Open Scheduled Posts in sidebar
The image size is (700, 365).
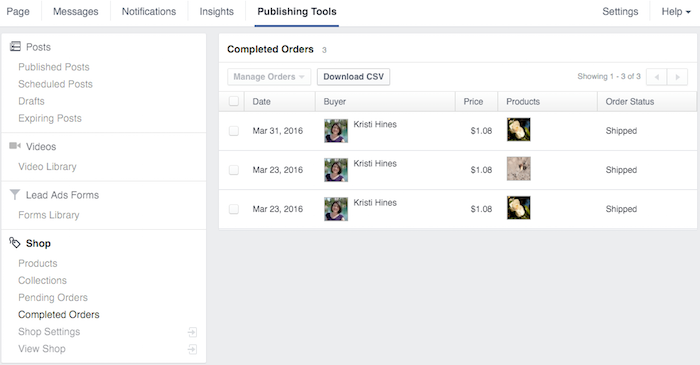(55, 84)
